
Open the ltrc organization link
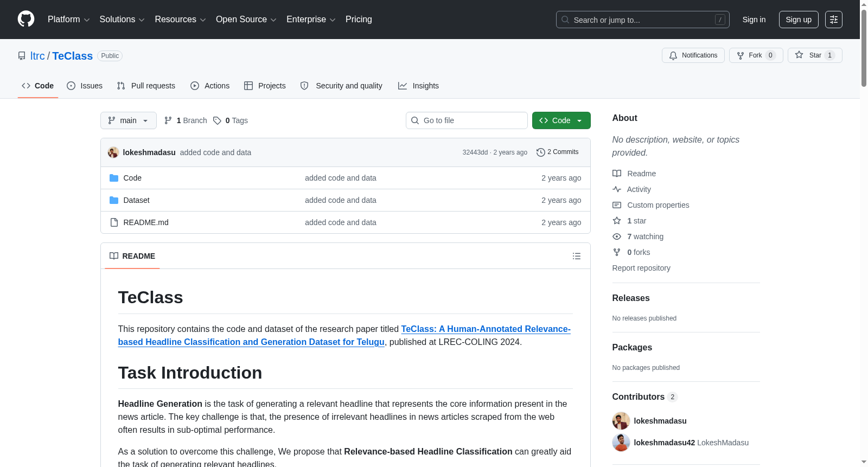coord(37,56)
